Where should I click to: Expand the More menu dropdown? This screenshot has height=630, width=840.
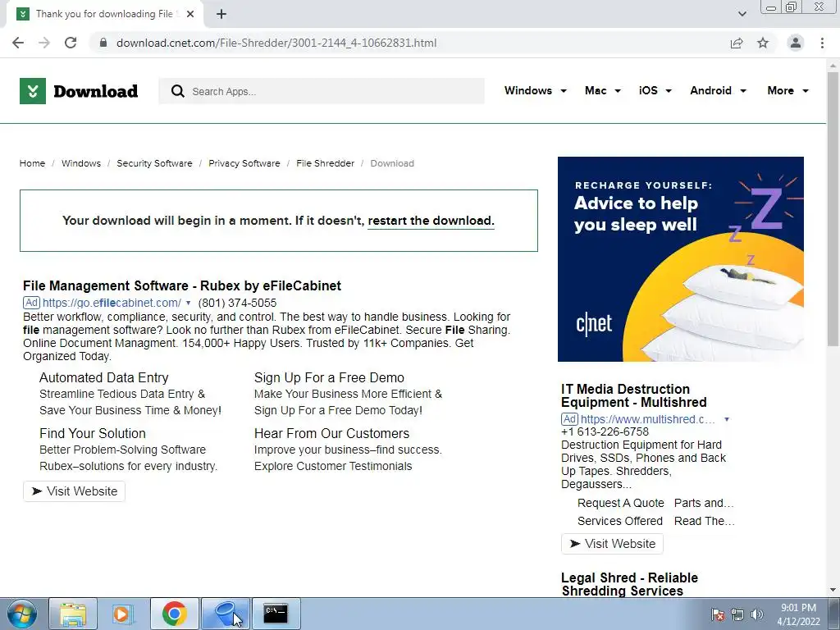pos(787,90)
